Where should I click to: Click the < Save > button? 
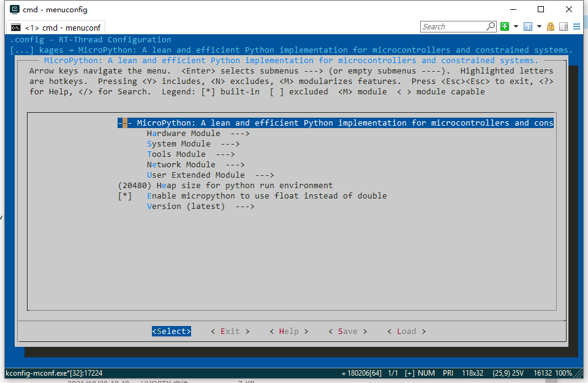(348, 332)
